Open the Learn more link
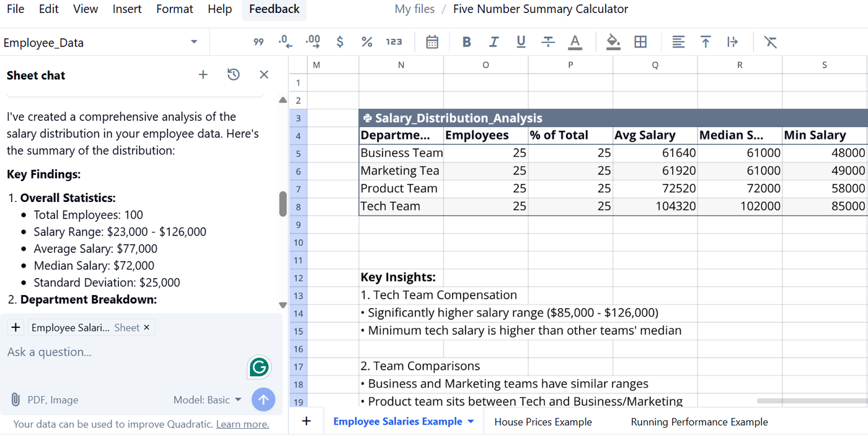Screen dimensions: 868x435 242,424
